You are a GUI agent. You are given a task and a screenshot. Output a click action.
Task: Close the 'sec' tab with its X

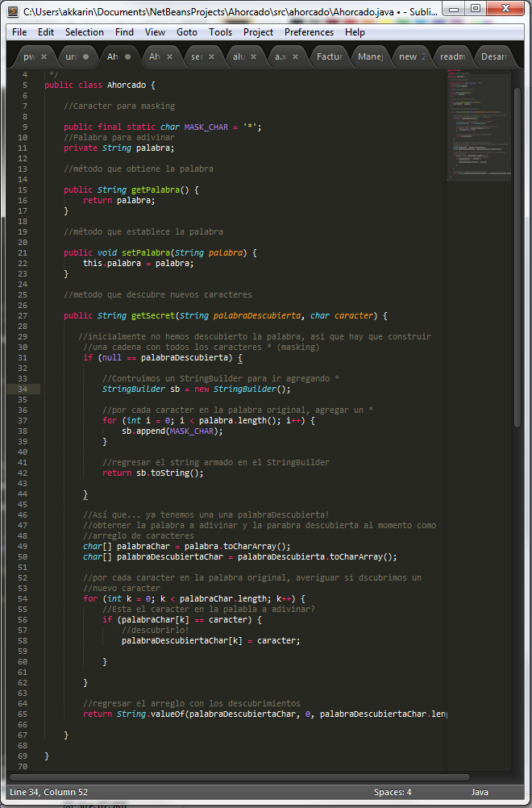[x=211, y=56]
